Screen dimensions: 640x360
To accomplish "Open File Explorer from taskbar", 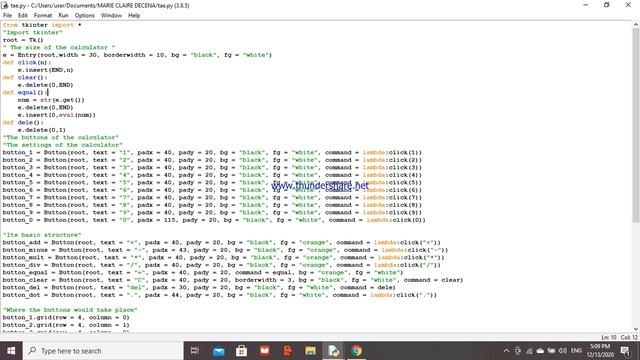I will (x=311, y=351).
